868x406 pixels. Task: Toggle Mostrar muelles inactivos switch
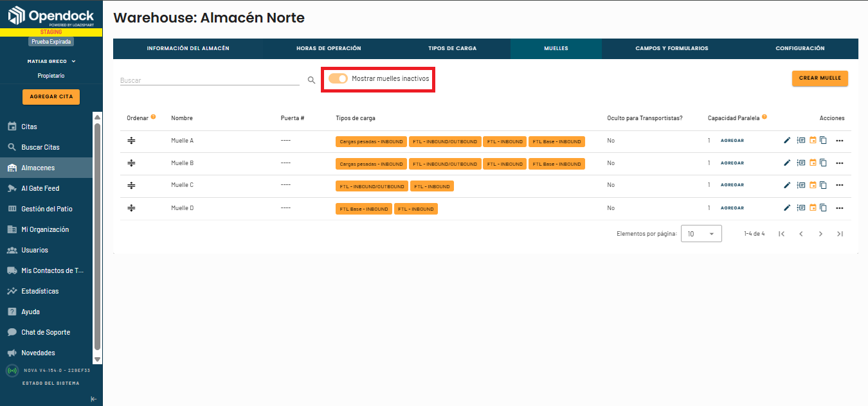coord(338,78)
